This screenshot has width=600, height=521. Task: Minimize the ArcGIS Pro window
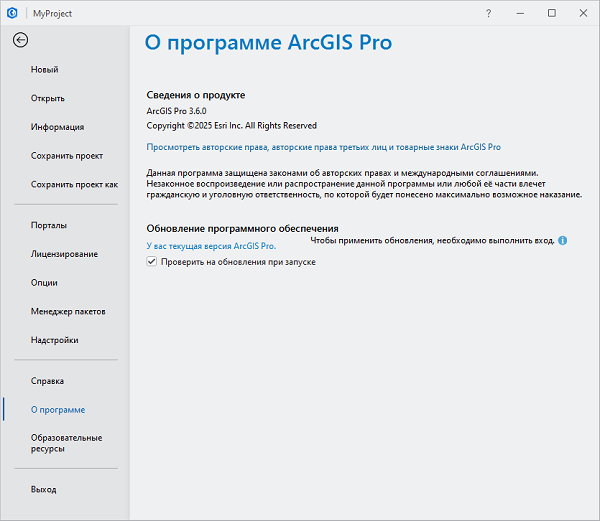[x=520, y=13]
